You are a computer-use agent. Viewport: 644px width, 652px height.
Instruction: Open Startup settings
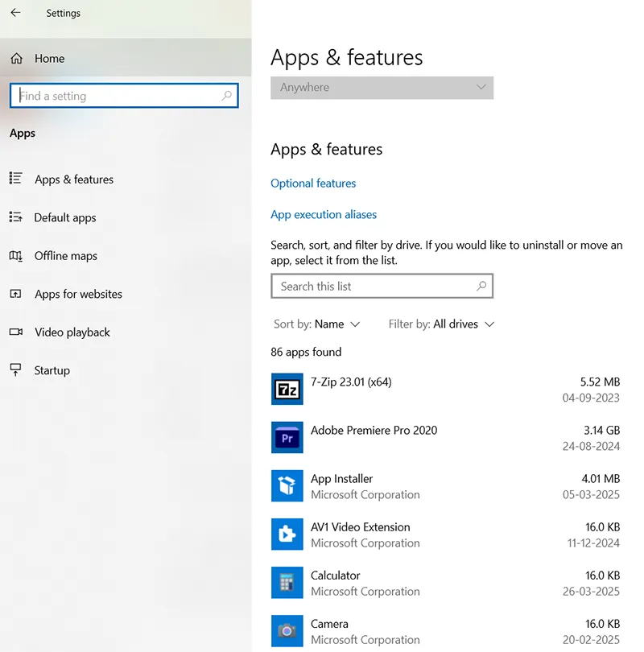tap(52, 370)
